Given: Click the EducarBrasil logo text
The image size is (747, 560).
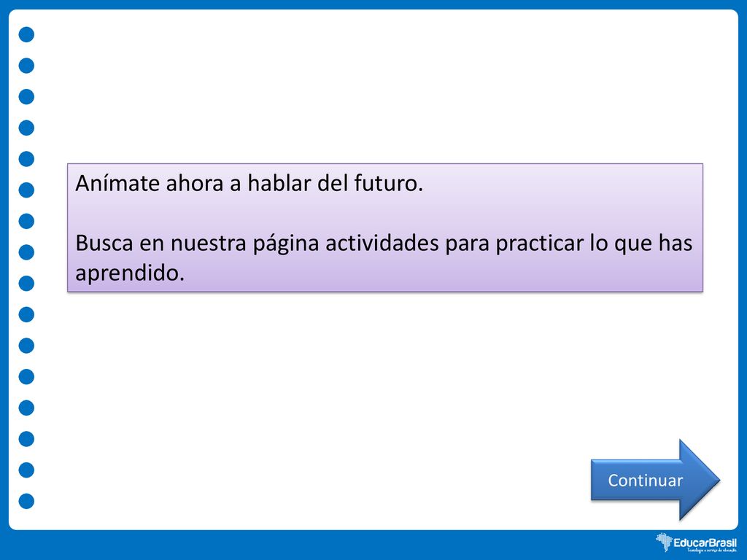Looking at the screenshot, I should 705,542.
